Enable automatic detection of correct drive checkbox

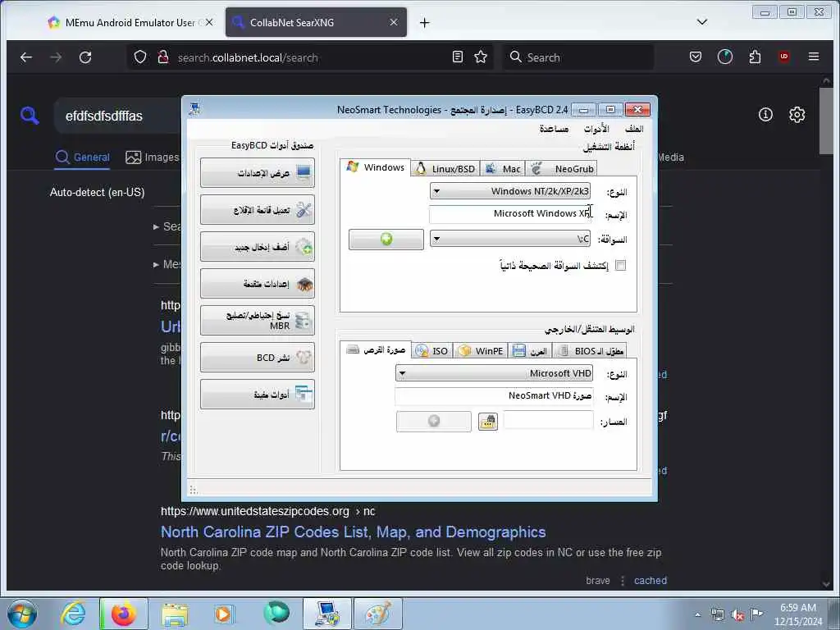[x=620, y=265]
